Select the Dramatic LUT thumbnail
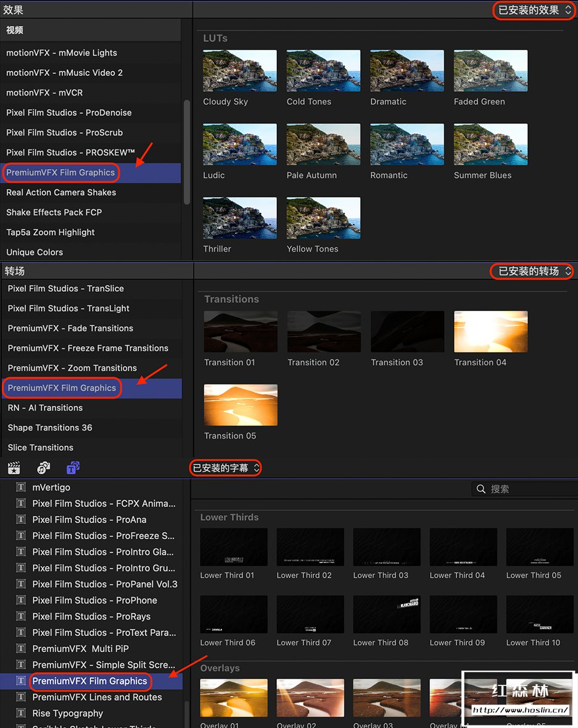This screenshot has width=578, height=728. pos(407,70)
